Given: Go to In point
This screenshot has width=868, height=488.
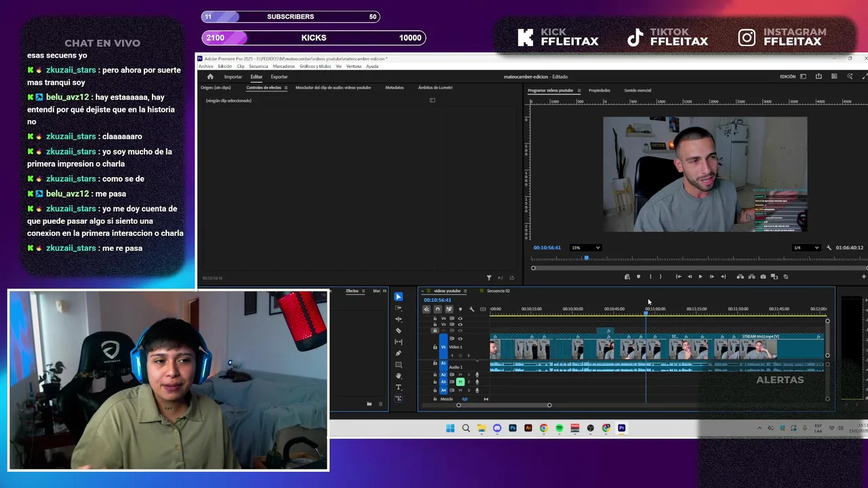Looking at the screenshot, I should (x=678, y=277).
